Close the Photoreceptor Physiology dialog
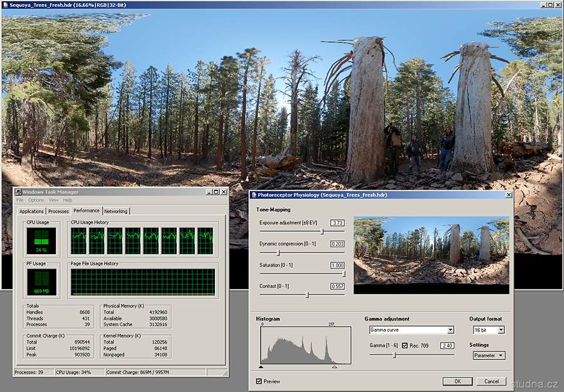 (x=508, y=195)
